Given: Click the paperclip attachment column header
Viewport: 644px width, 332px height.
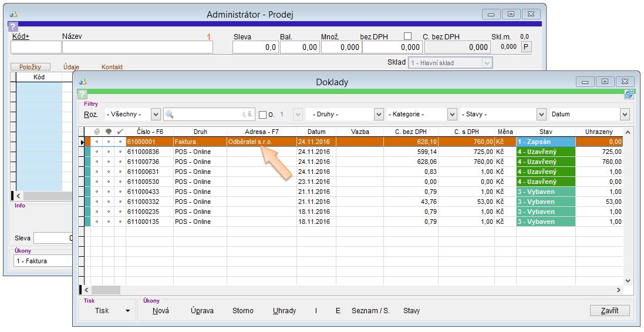Looking at the screenshot, I should pyautogui.click(x=97, y=132).
